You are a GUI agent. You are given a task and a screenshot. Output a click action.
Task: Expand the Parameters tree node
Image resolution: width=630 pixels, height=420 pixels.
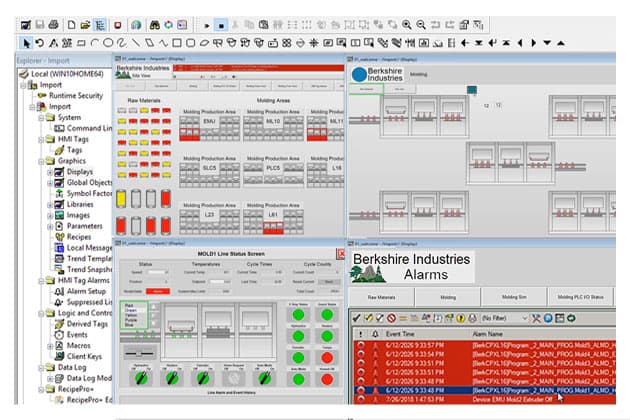coord(50,226)
